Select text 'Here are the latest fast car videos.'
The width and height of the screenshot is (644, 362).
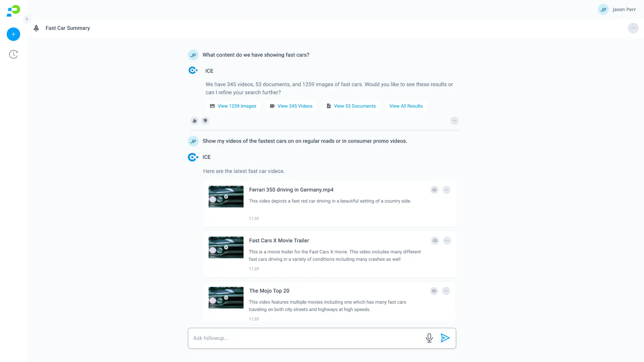244,171
